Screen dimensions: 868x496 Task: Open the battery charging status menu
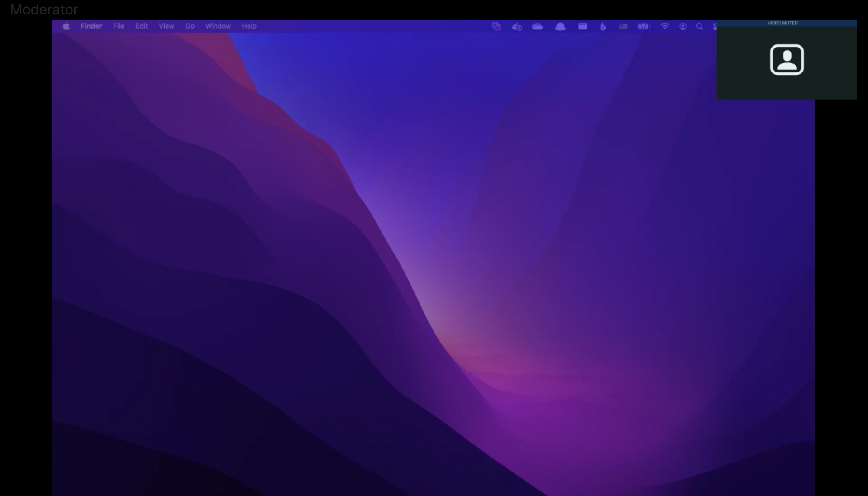[644, 26]
